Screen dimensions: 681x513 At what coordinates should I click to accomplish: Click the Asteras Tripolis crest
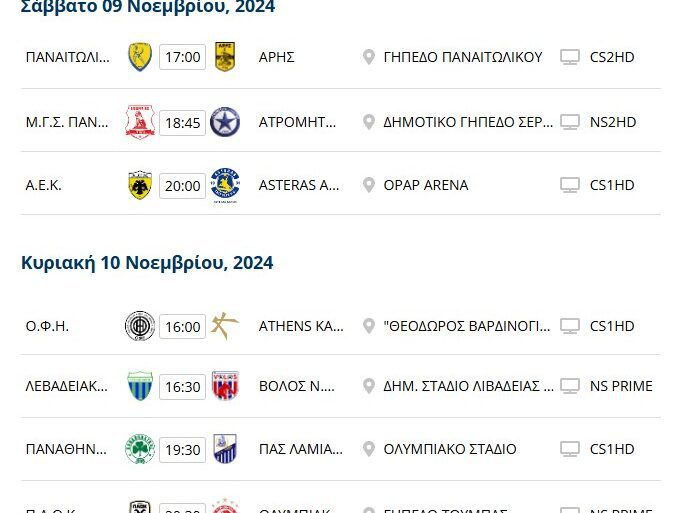[225, 185]
